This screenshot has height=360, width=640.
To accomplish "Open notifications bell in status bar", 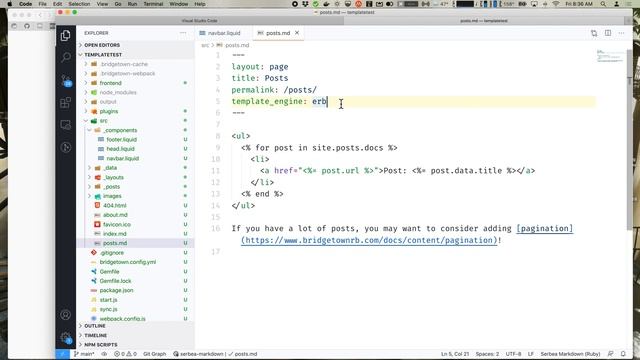I will click(623, 354).
